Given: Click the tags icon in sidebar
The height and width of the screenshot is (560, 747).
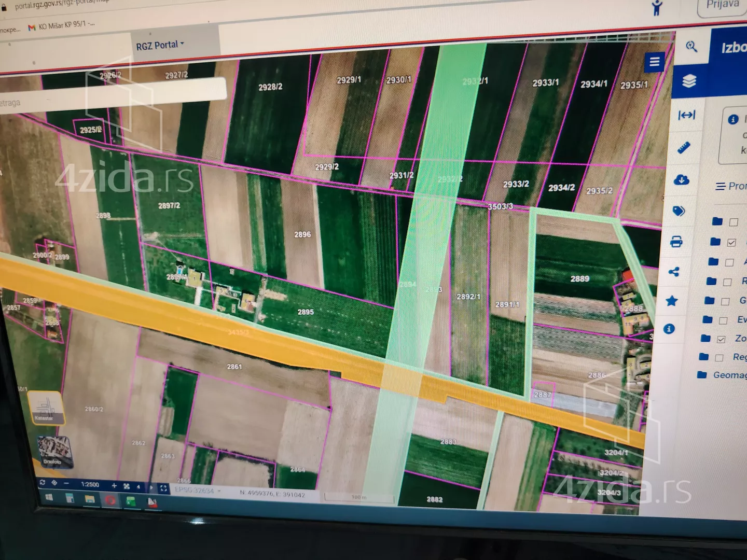Looking at the screenshot, I should coord(679,211).
